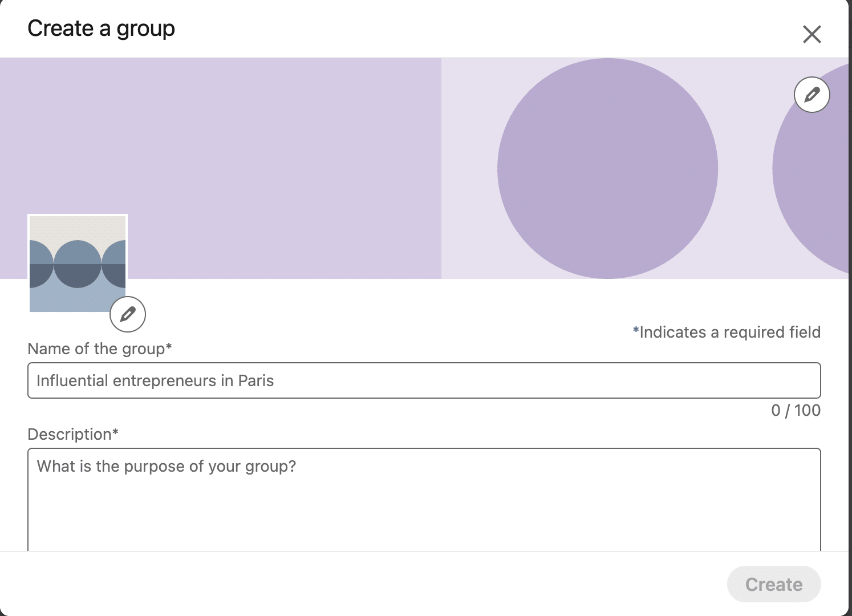The image size is (852, 616).
Task: Click the Create button
Action: [774, 584]
